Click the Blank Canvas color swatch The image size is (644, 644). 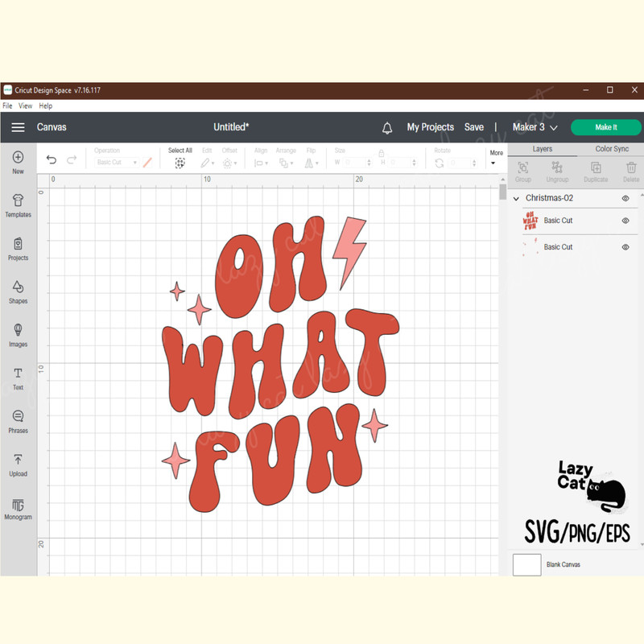click(x=527, y=564)
